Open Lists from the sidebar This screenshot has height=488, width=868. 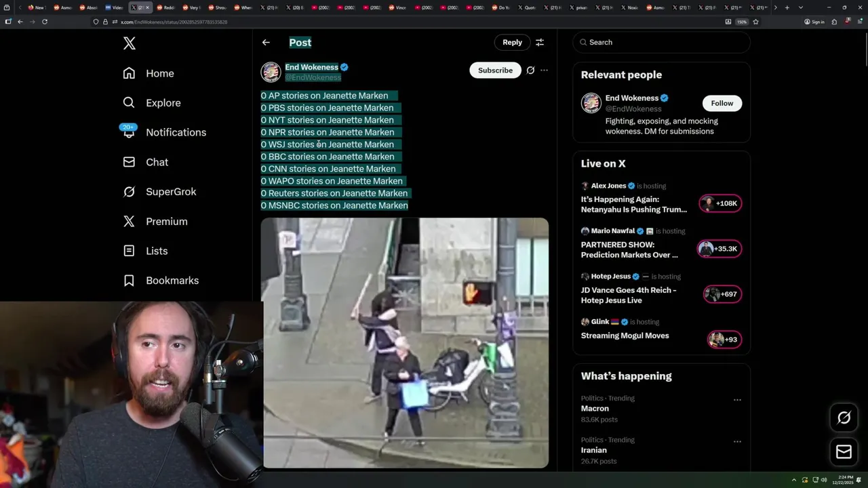[145, 251]
